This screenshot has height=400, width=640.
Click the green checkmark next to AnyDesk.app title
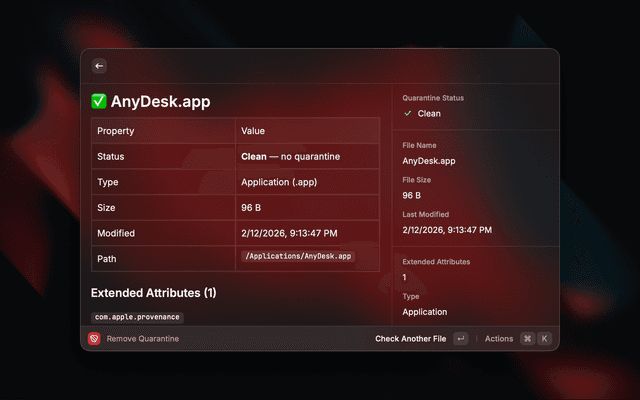[99, 102]
